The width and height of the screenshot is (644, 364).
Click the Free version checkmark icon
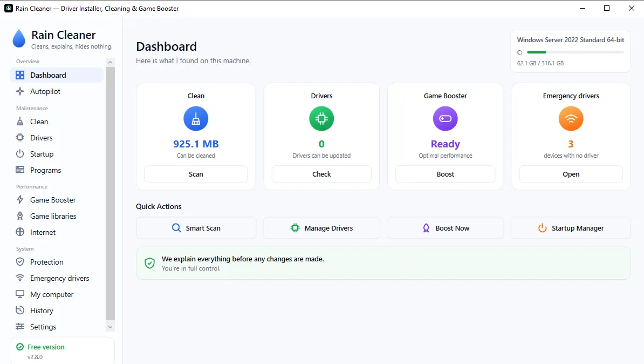pyautogui.click(x=20, y=347)
